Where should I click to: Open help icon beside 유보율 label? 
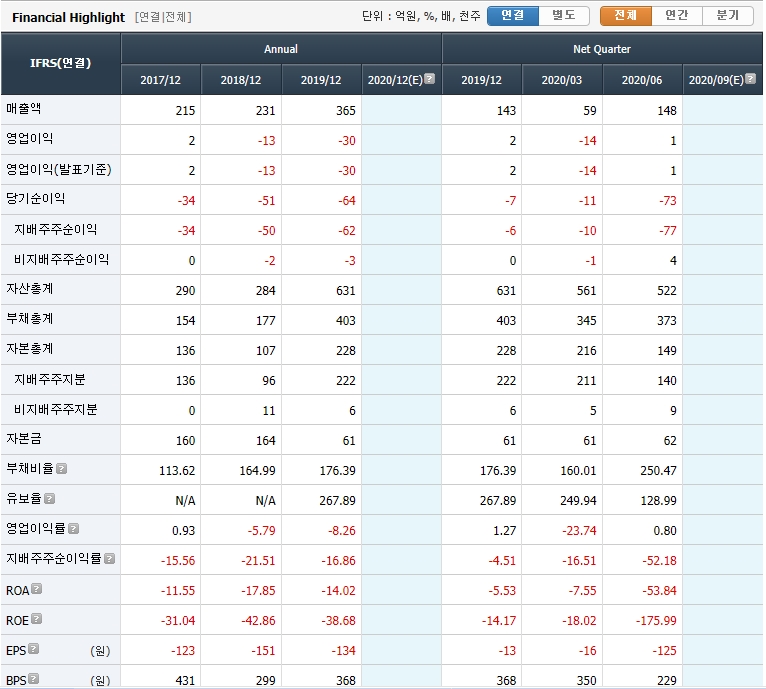point(49,499)
